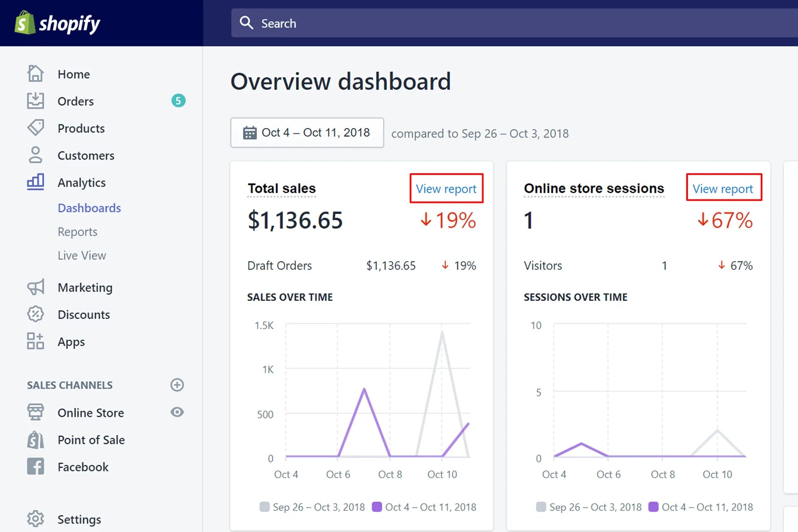
Task: Click the Marketing megaphone icon
Action: 35,287
